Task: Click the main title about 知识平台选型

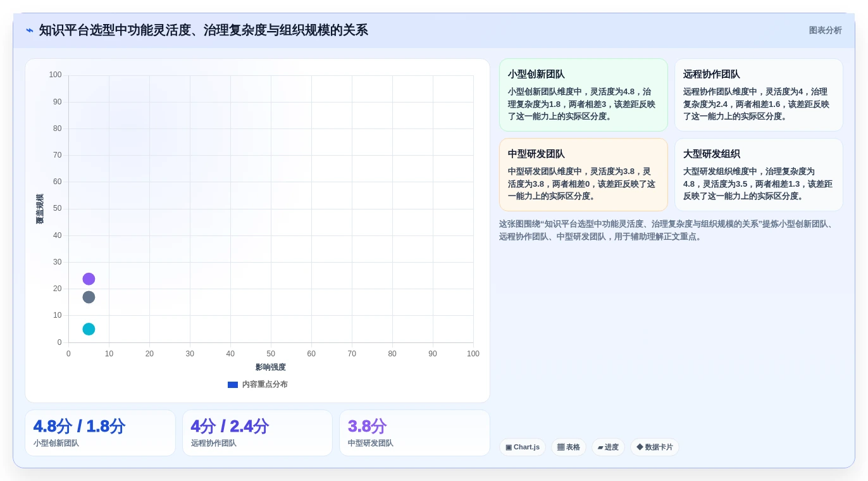Action: 203,30
